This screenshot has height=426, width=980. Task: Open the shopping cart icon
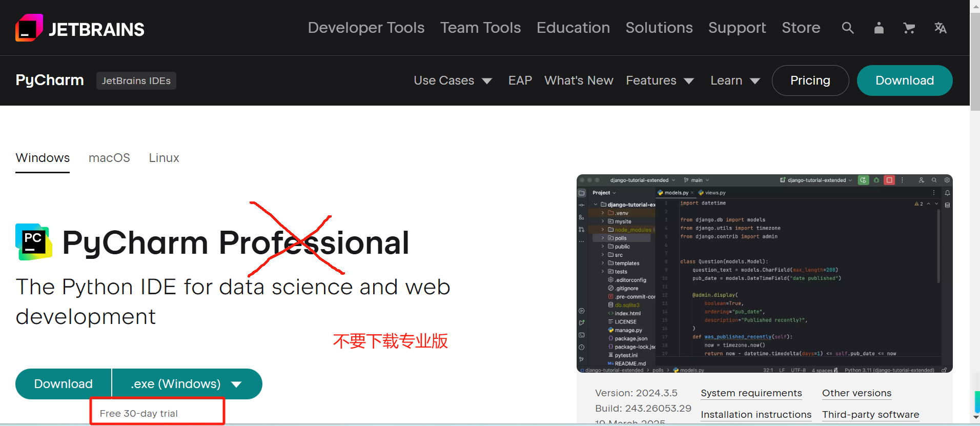coord(909,28)
